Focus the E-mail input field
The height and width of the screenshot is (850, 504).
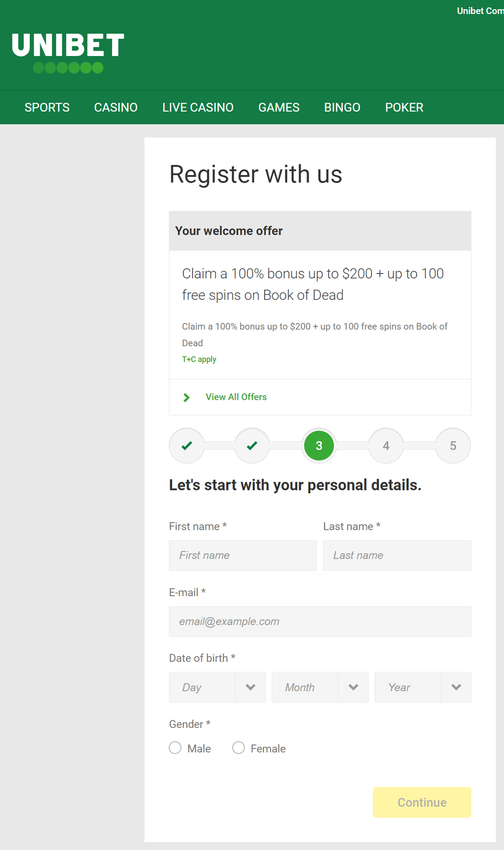320,621
